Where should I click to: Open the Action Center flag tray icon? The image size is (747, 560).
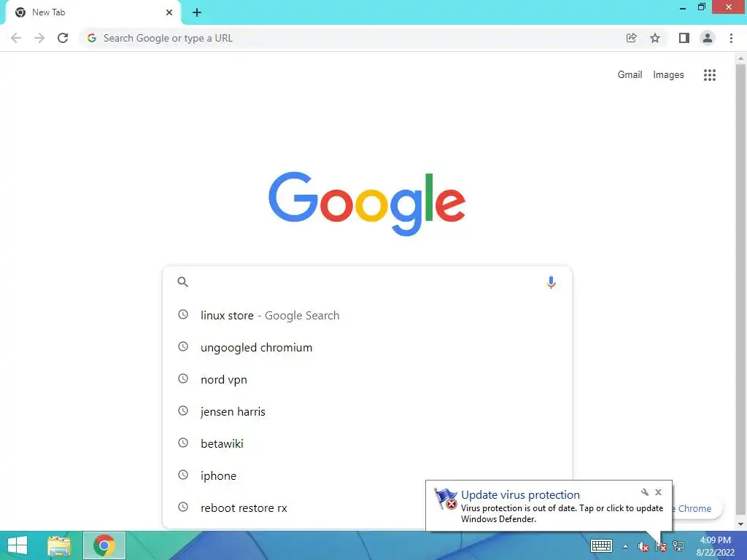coord(660,546)
